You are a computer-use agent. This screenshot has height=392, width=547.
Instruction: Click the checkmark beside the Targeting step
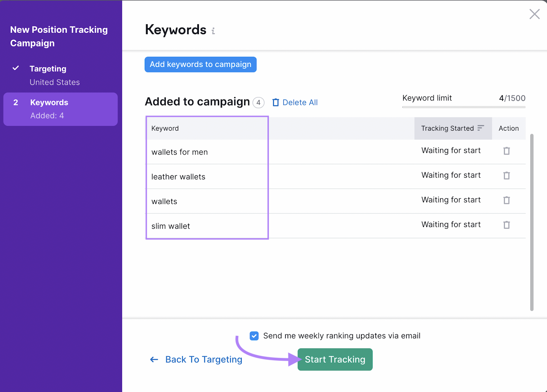(x=15, y=68)
